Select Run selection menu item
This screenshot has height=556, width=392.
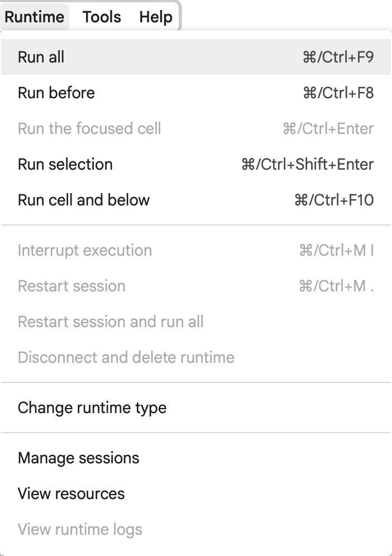click(196, 164)
